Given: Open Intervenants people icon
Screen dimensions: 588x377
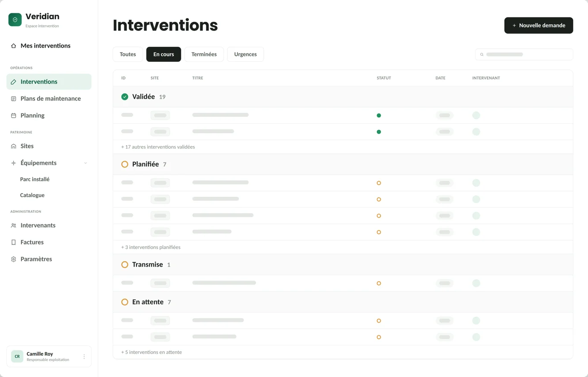Looking at the screenshot, I should coord(13,226).
